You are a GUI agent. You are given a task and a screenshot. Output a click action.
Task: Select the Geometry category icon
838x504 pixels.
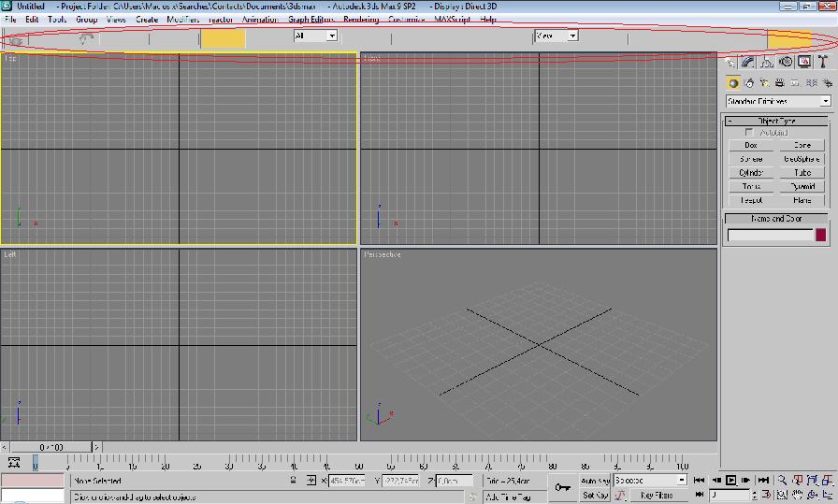[x=733, y=83]
